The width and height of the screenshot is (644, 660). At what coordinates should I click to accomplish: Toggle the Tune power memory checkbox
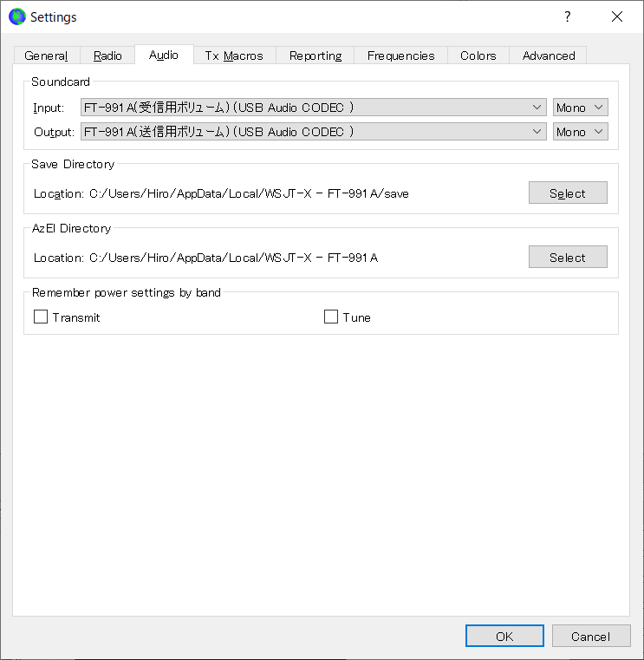point(331,317)
